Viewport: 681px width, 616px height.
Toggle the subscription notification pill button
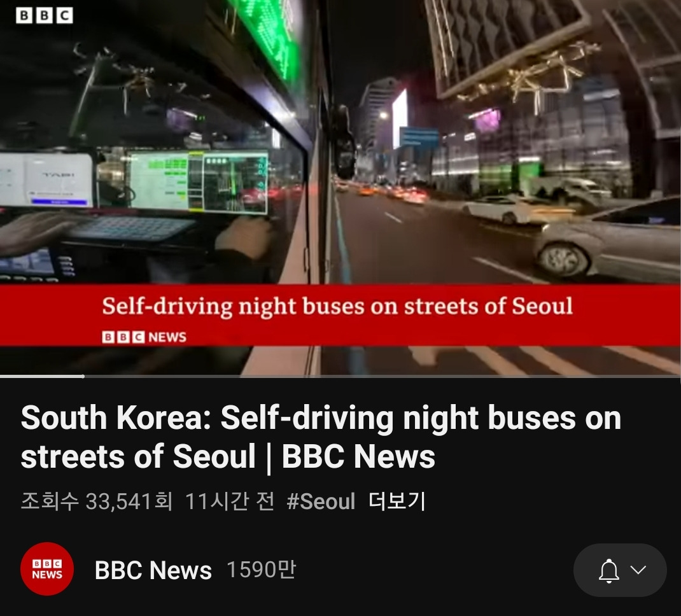tap(620, 570)
